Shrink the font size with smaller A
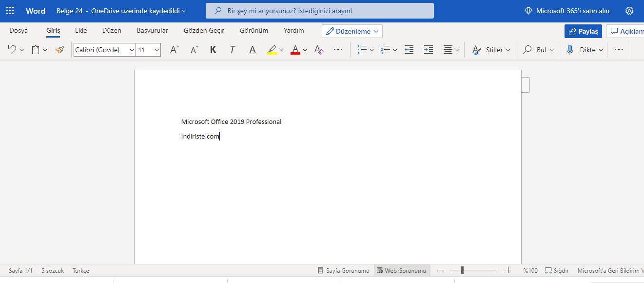The height and width of the screenshot is (283, 644). tap(194, 50)
